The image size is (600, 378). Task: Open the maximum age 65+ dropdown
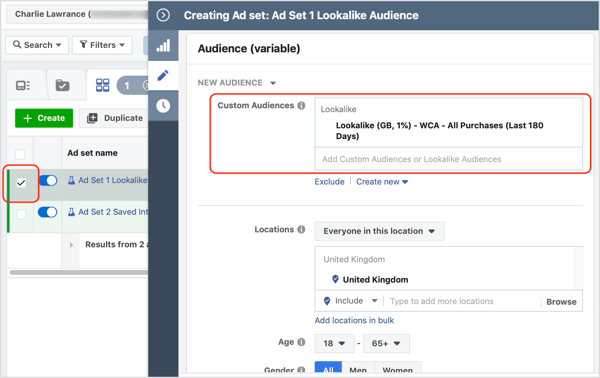point(386,343)
